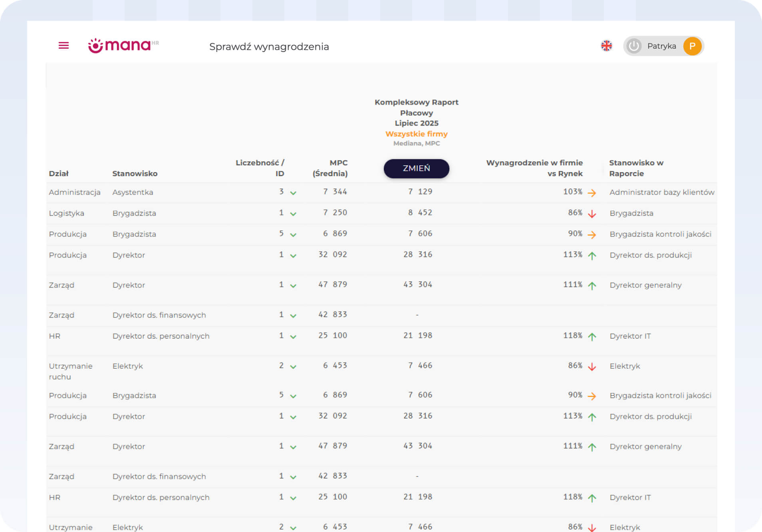Click the mana HR logo
The image size is (762, 532).
coord(123,46)
